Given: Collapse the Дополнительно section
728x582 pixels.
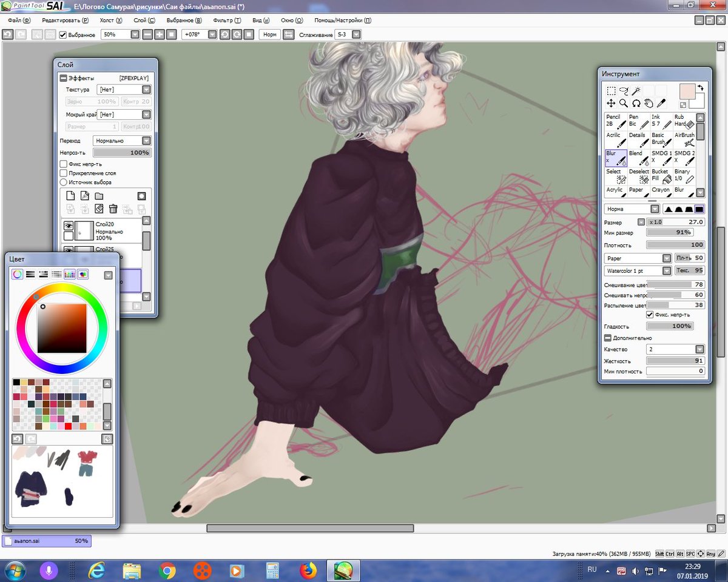Looking at the screenshot, I should (x=607, y=338).
